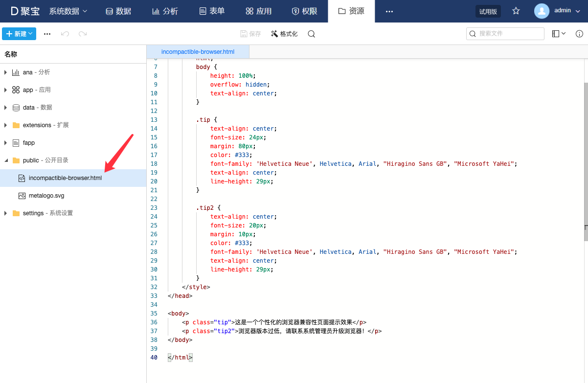Open the toolbar more options ellipsis

[x=47, y=34]
